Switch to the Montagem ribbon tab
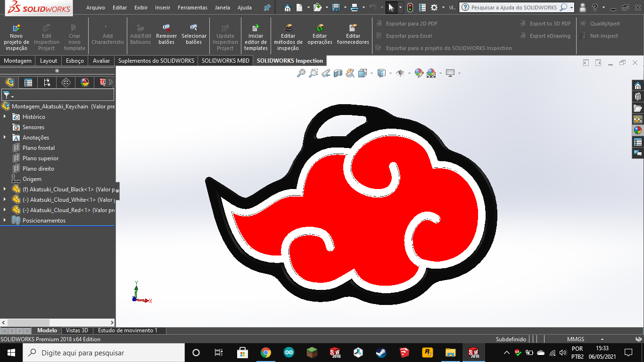 tap(18, 61)
